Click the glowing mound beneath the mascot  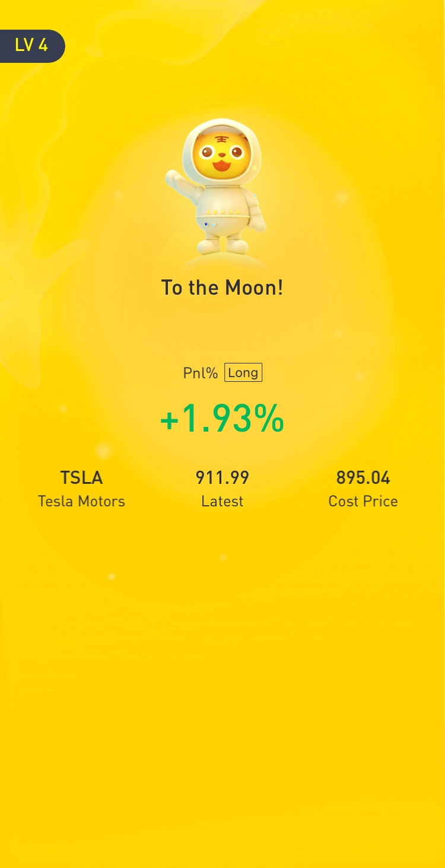[x=223, y=261]
